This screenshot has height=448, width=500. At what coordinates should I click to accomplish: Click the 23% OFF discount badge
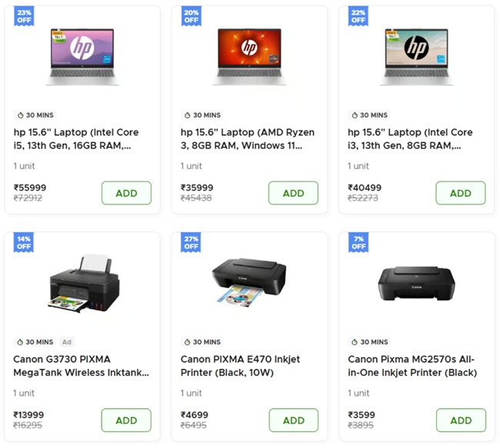24,16
